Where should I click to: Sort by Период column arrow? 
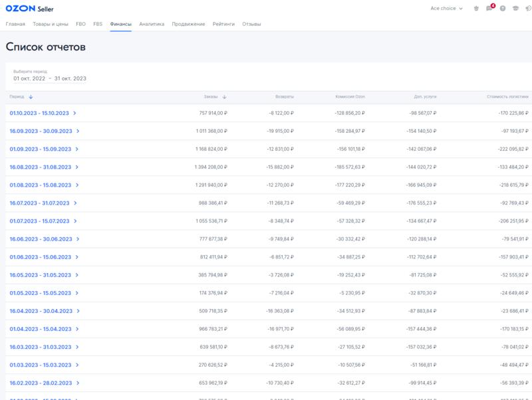pyautogui.click(x=31, y=97)
